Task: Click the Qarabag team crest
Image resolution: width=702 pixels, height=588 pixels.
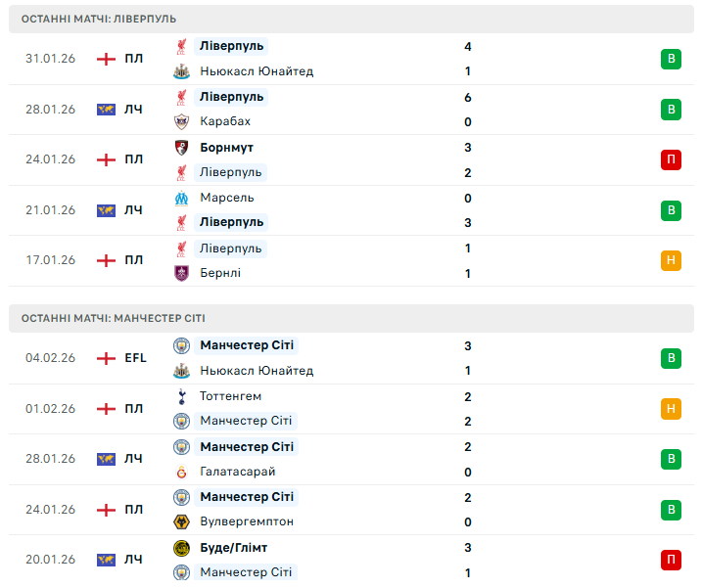Action: pos(181,121)
